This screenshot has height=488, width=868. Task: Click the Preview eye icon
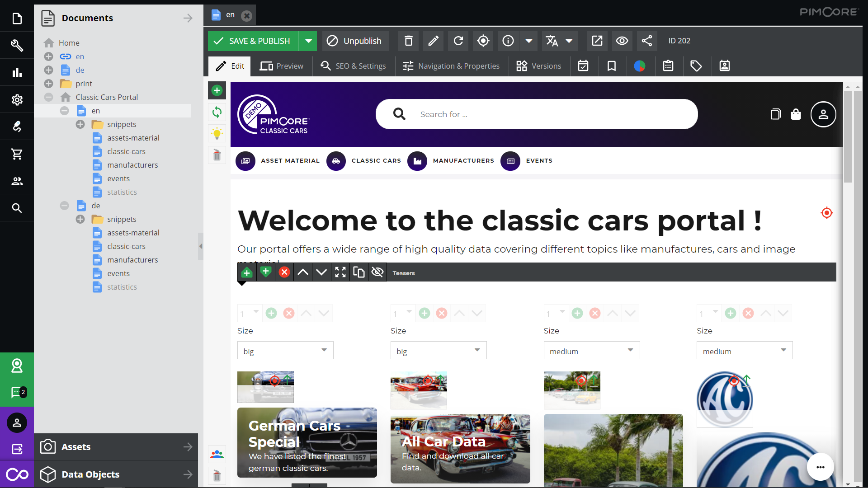point(623,41)
